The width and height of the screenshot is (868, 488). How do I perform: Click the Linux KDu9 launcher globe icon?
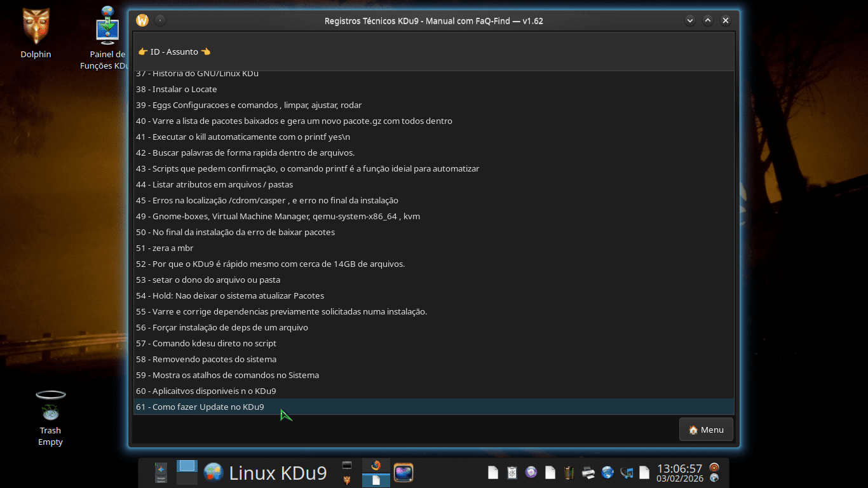pos(214,473)
